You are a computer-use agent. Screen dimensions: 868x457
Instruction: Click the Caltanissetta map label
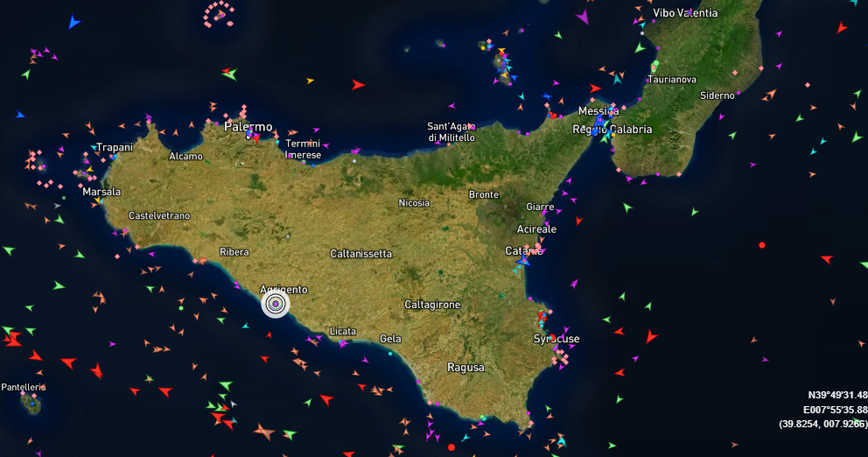click(x=360, y=254)
